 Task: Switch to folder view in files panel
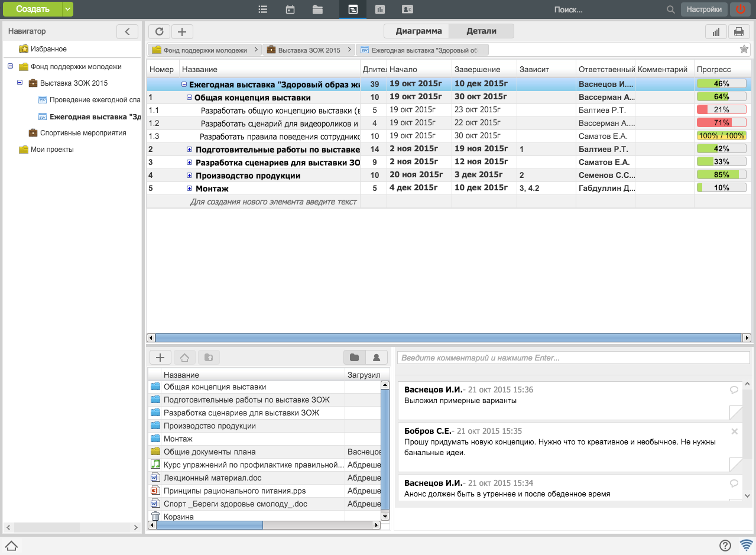355,357
